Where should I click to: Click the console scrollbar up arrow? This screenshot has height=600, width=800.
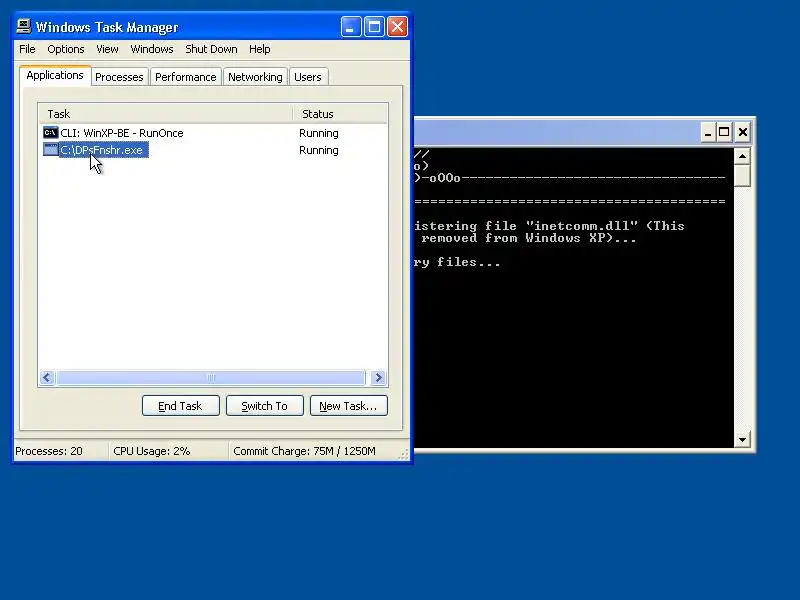tap(742, 156)
